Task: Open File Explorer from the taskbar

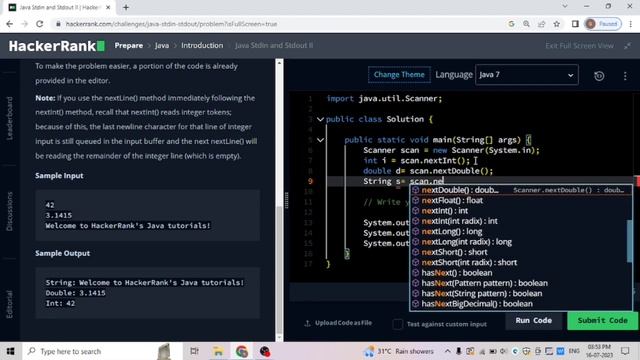Action: click(218, 351)
